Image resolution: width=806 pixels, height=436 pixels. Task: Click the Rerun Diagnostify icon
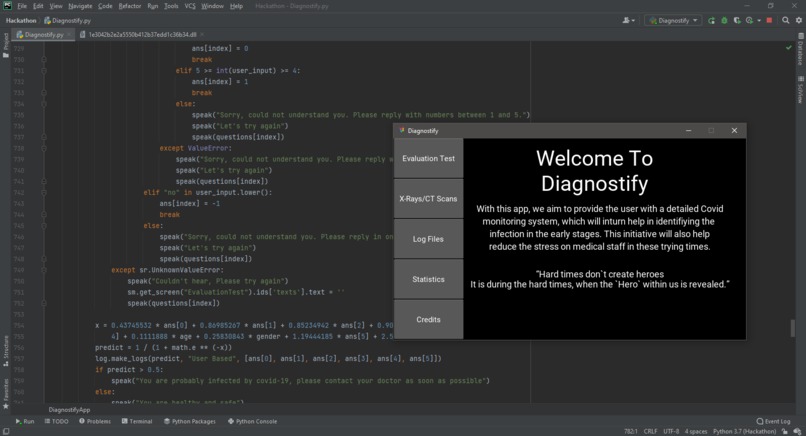click(711, 21)
